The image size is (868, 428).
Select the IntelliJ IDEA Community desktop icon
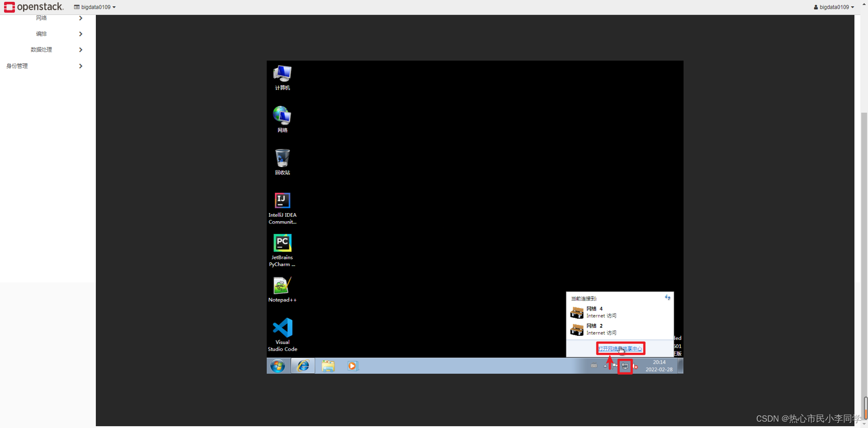pyautogui.click(x=283, y=209)
